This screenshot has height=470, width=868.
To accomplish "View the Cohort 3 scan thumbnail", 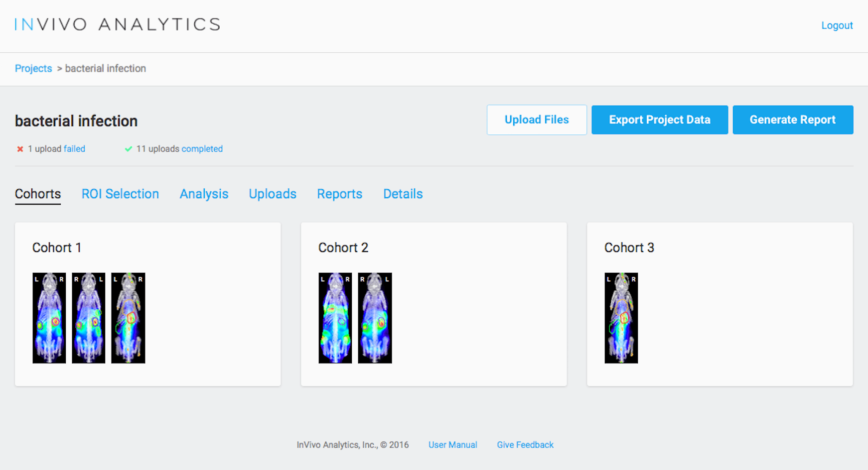I will tap(621, 318).
